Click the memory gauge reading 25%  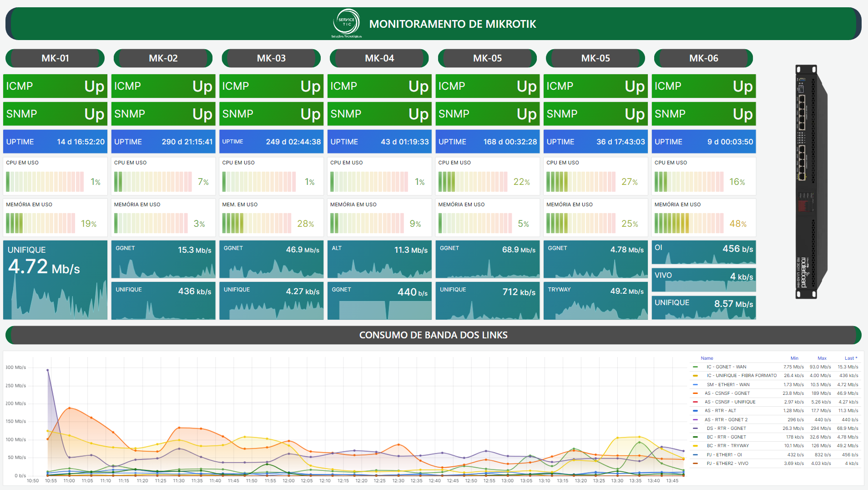[595, 218]
